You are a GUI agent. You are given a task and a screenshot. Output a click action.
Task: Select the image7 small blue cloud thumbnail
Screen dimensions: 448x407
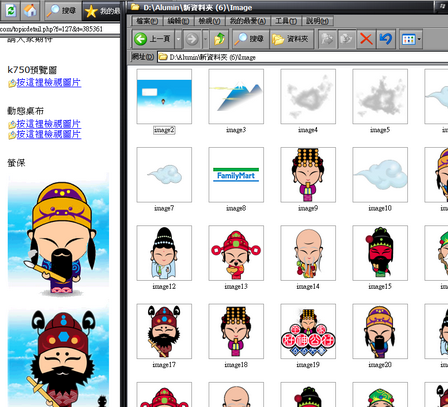(164, 175)
